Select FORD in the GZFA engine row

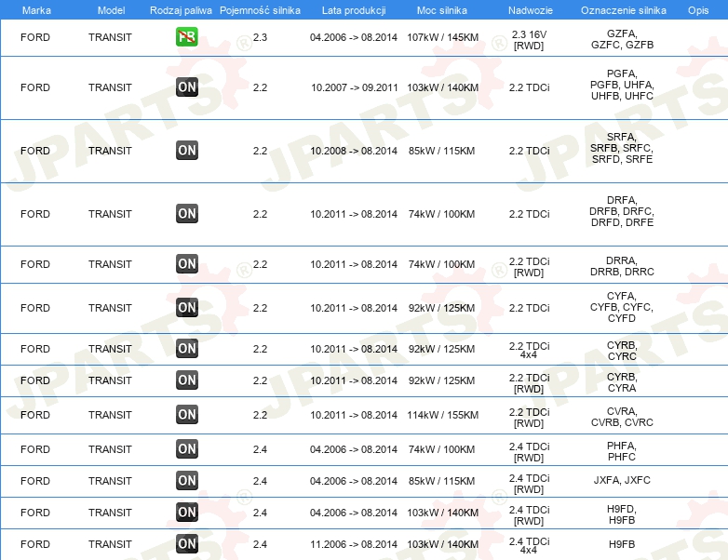pyautogui.click(x=35, y=37)
